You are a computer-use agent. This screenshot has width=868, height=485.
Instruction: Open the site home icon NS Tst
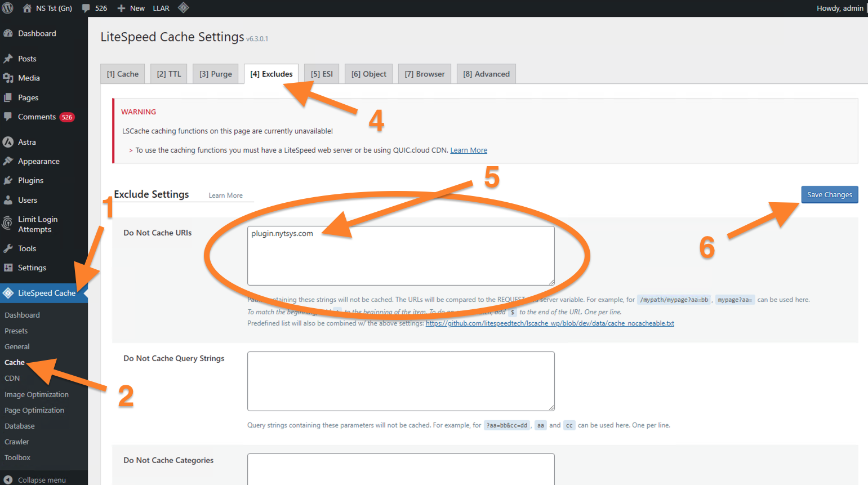pos(27,8)
